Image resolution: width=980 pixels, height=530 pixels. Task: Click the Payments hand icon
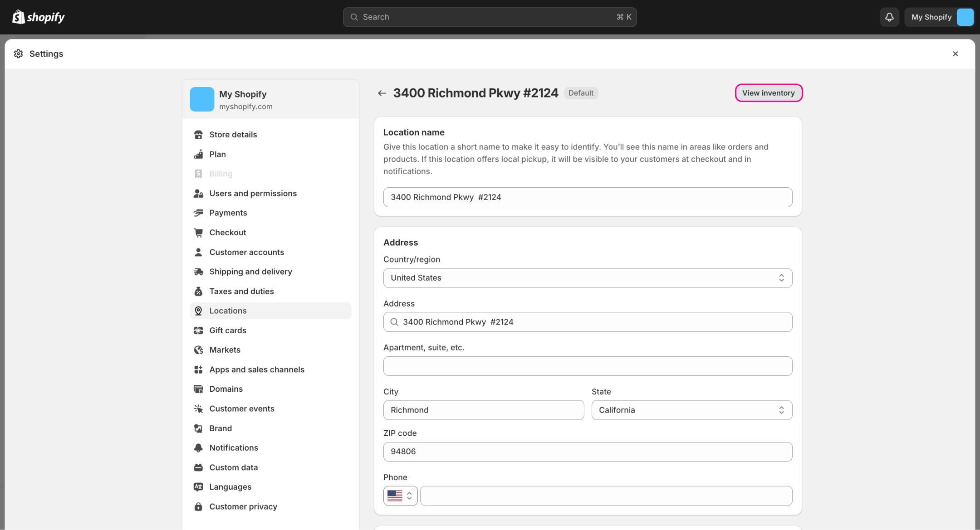tap(198, 213)
